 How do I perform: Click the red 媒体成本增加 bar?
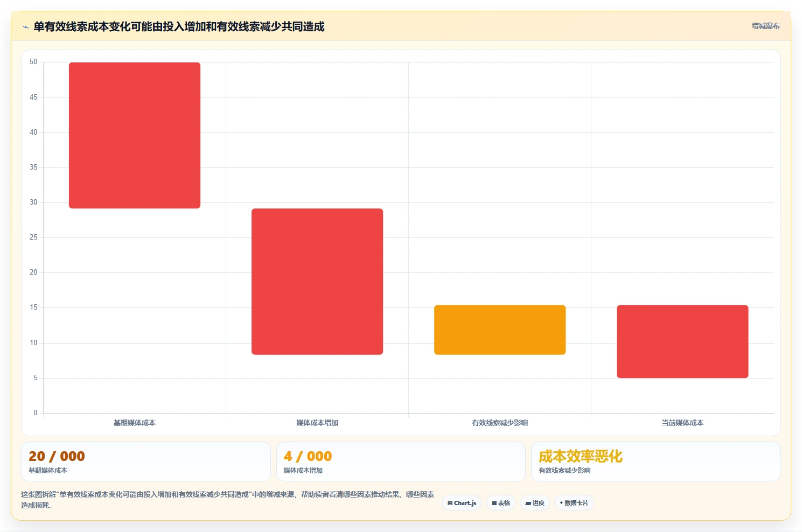317,282
